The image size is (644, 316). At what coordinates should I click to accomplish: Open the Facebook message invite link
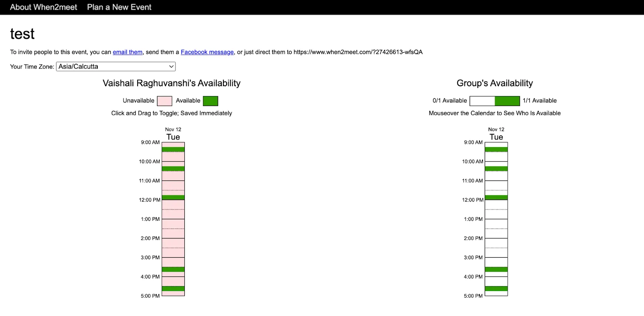(x=207, y=52)
